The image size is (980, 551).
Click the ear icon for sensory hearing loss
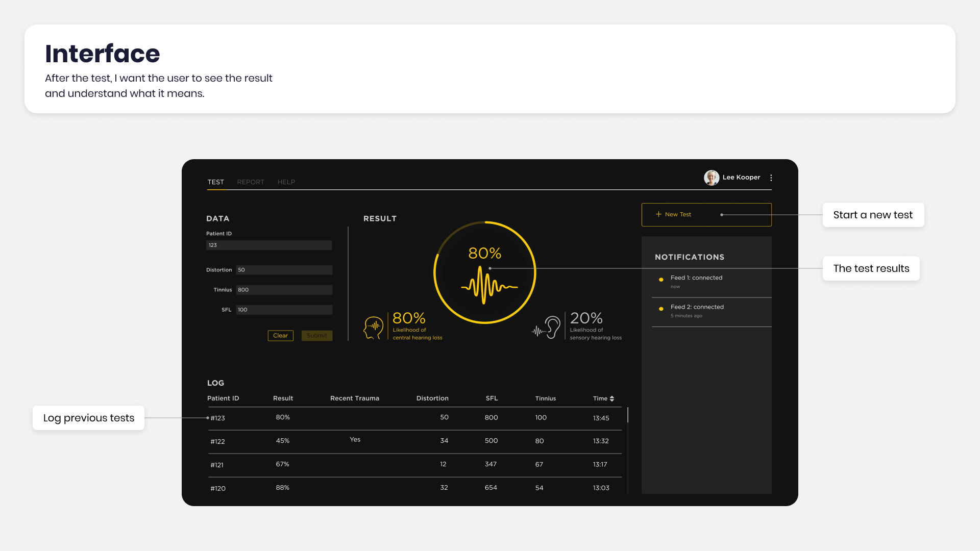click(552, 327)
